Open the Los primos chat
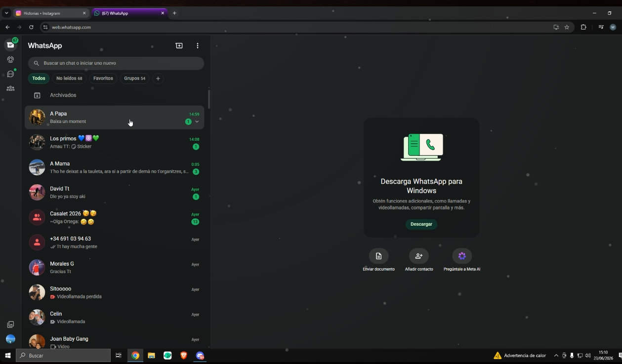 114,142
